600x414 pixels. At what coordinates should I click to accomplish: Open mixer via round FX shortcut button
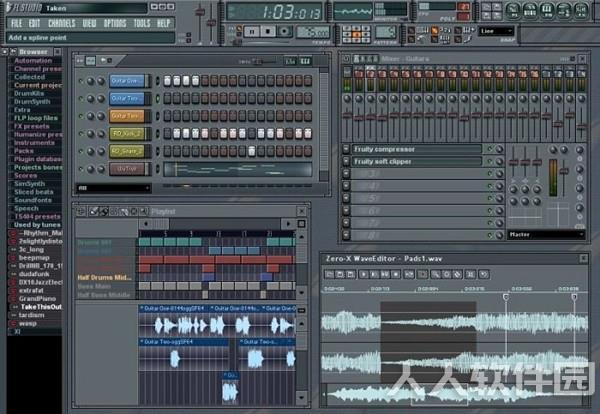(581, 10)
